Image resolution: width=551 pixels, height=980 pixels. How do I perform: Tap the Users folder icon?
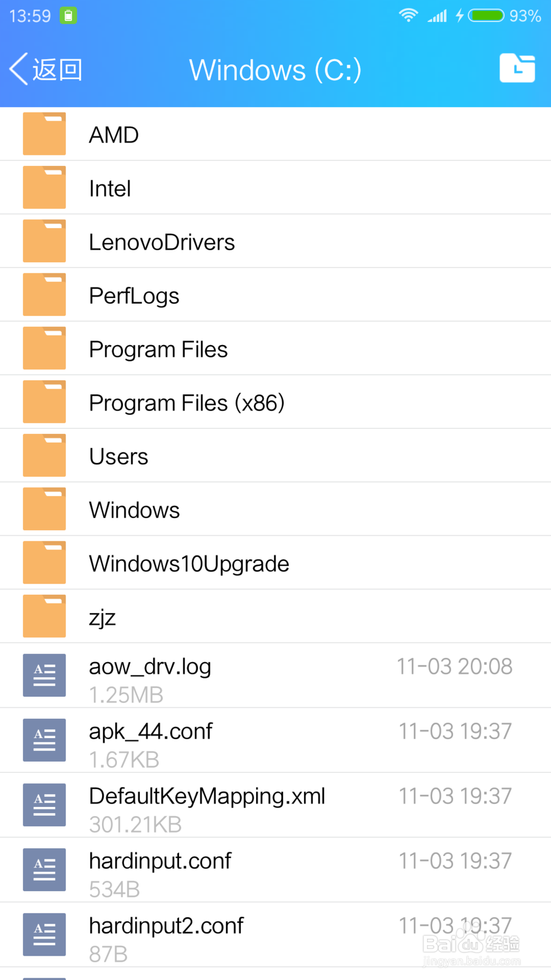pyautogui.click(x=44, y=455)
